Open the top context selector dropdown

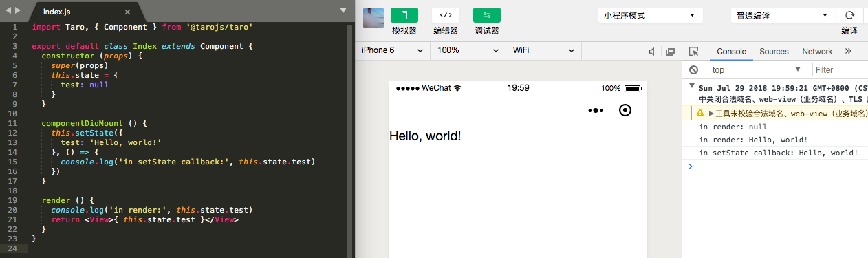756,69
